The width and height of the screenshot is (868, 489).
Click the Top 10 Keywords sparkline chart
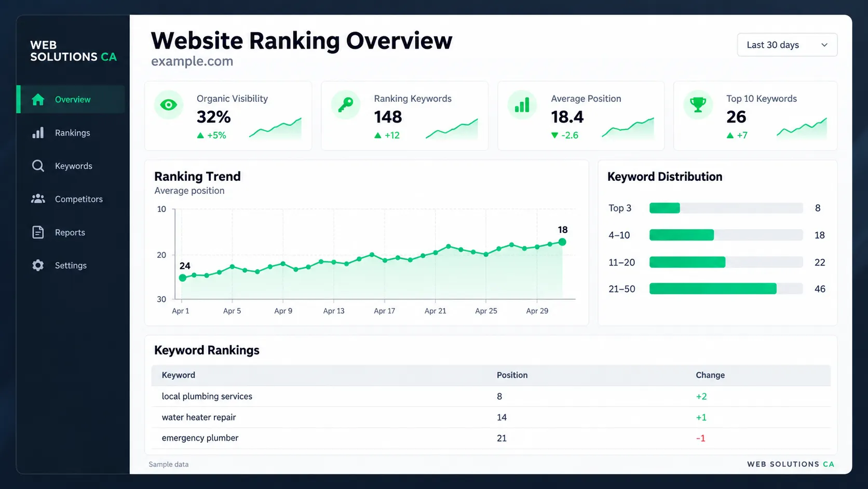(x=802, y=128)
